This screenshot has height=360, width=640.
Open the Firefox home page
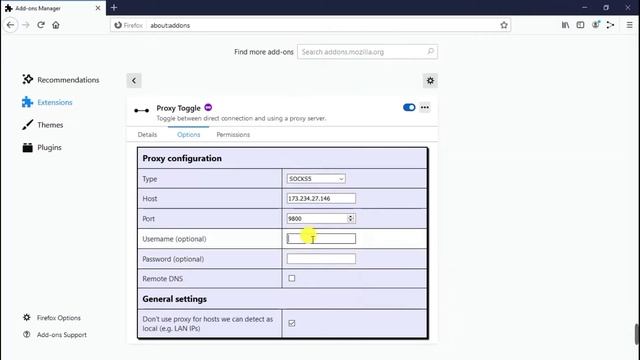(x=56, y=25)
